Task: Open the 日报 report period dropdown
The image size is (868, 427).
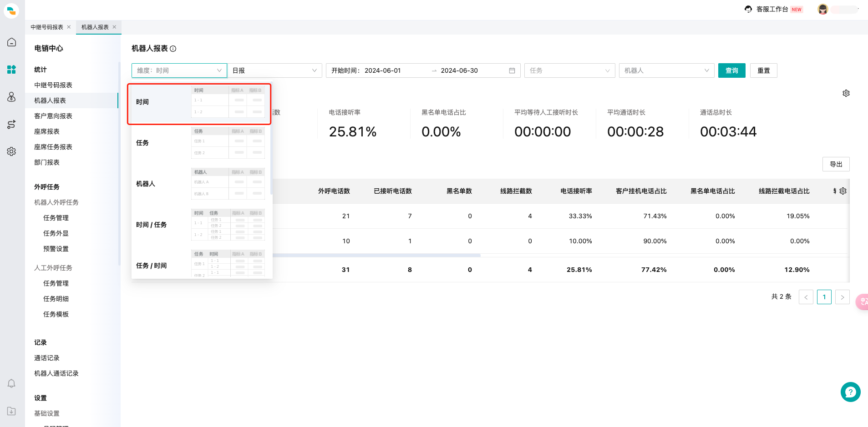Action: pos(274,70)
